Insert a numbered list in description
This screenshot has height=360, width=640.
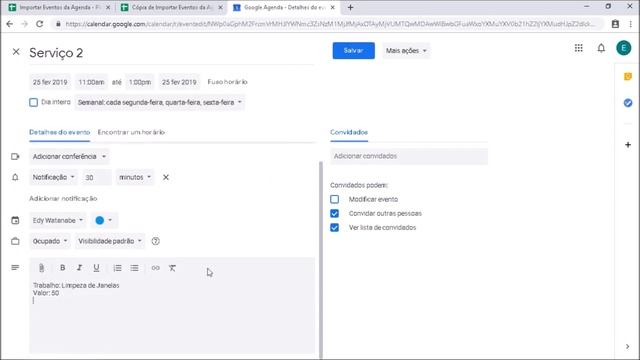[x=118, y=268]
